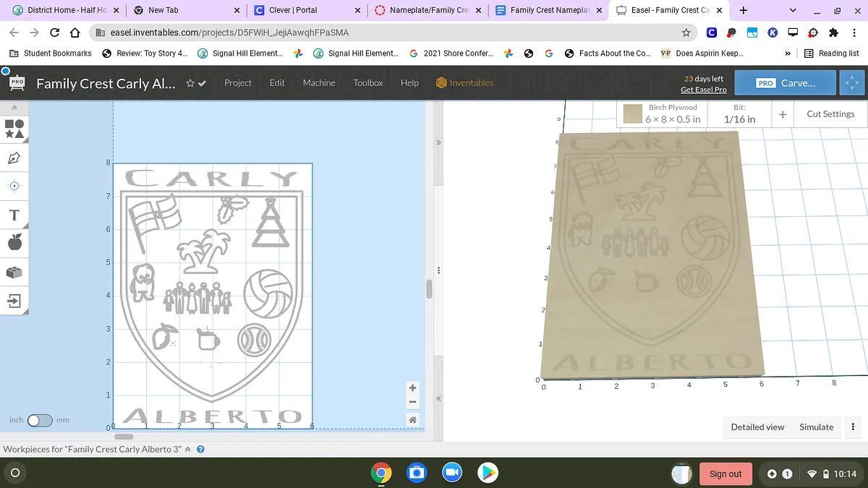Open the 3D preview more options menu
Screen dimensions: 868x488
point(853,427)
